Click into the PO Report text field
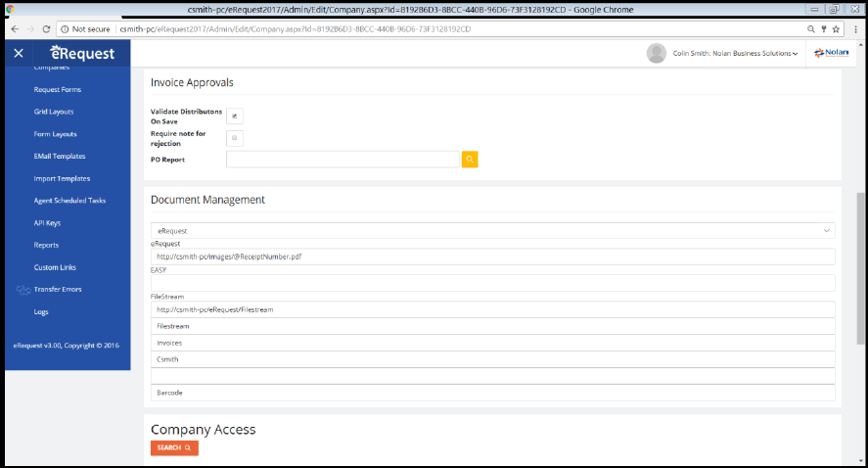868x468 pixels. point(343,159)
